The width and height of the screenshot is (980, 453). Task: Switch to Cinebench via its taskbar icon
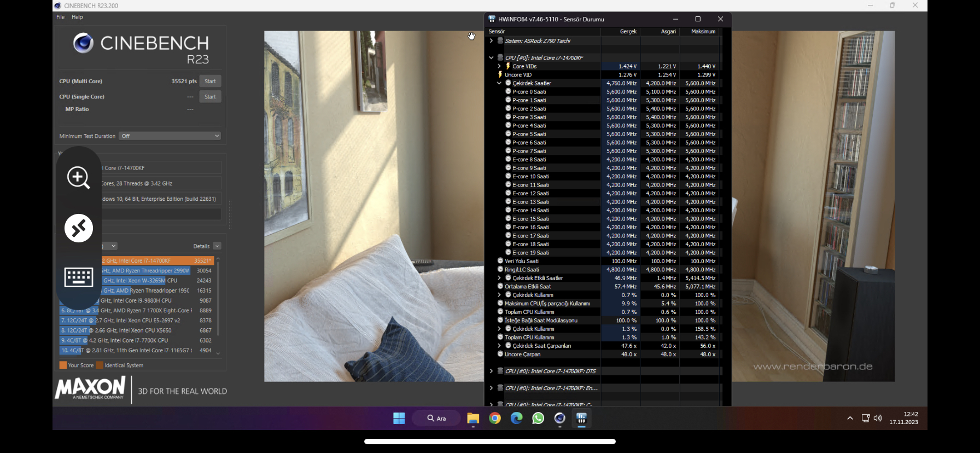[x=559, y=419]
